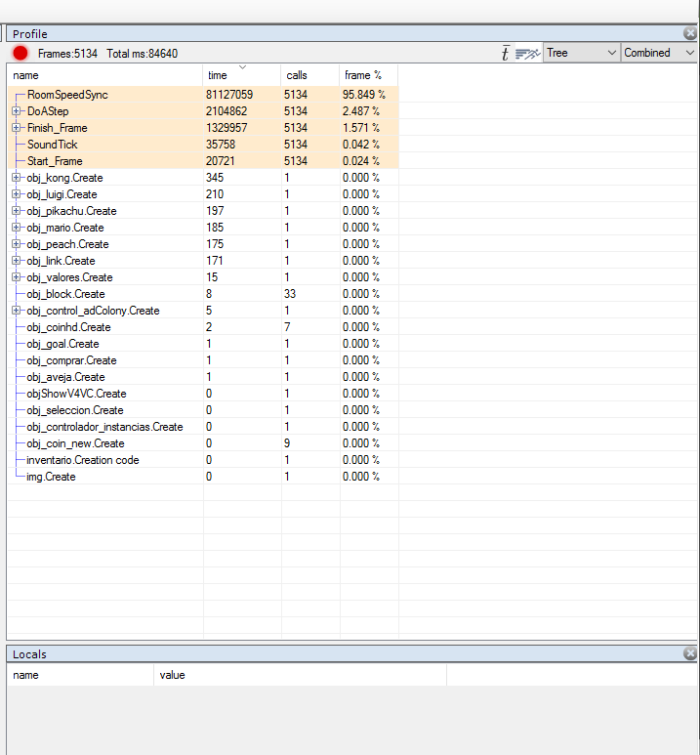Click time value 20721 for Start_Frame
The height and width of the screenshot is (755, 700).
[221, 161]
